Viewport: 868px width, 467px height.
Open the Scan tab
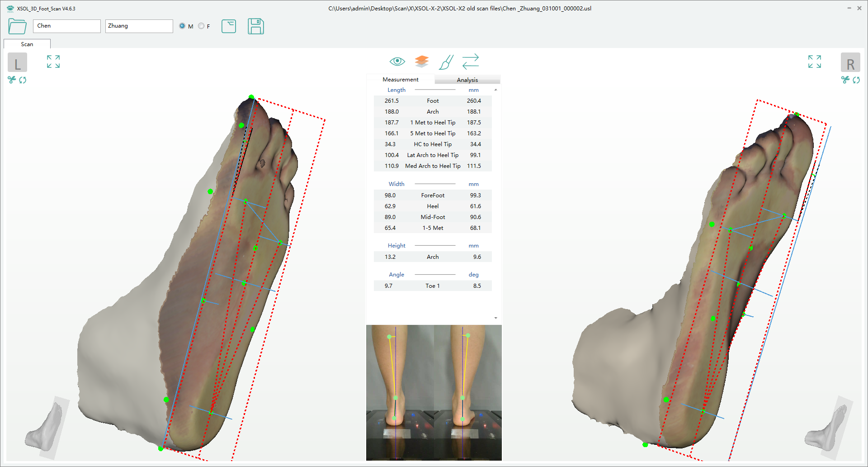[27, 44]
